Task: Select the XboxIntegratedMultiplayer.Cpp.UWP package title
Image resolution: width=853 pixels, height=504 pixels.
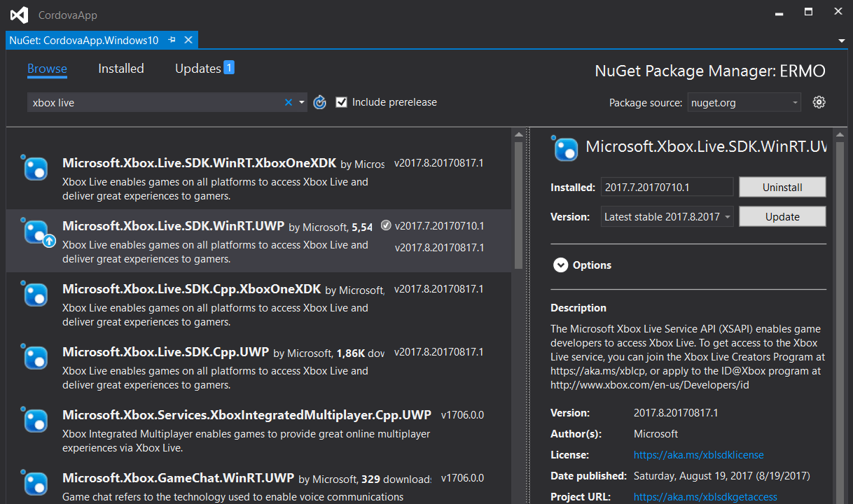Action: click(x=247, y=415)
